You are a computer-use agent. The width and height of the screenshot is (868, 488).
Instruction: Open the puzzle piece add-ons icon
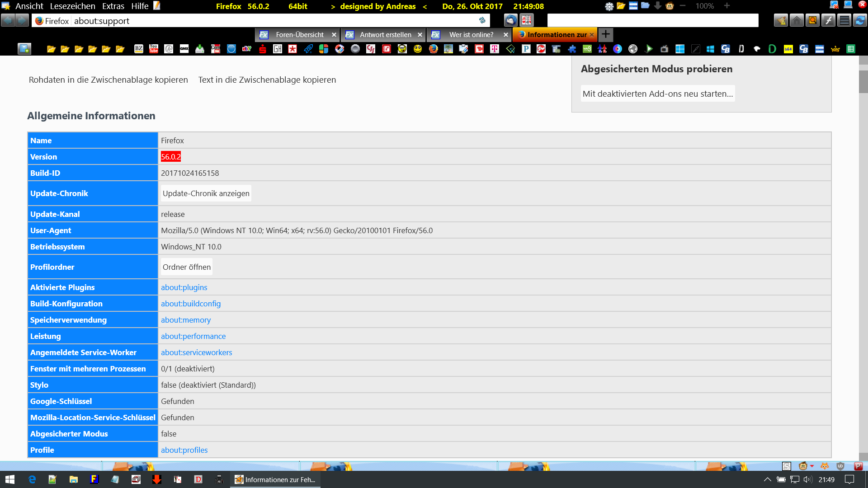572,49
